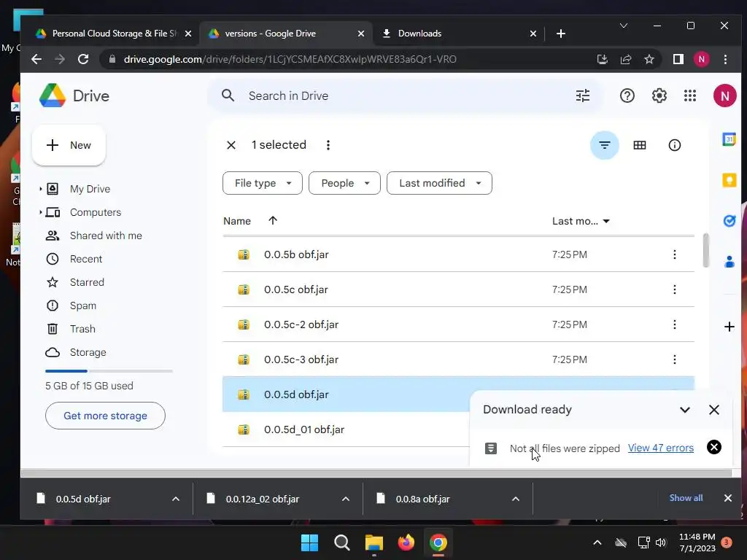747x560 pixels.
Task: Focus the Search in Drive field
Action: pos(405,96)
